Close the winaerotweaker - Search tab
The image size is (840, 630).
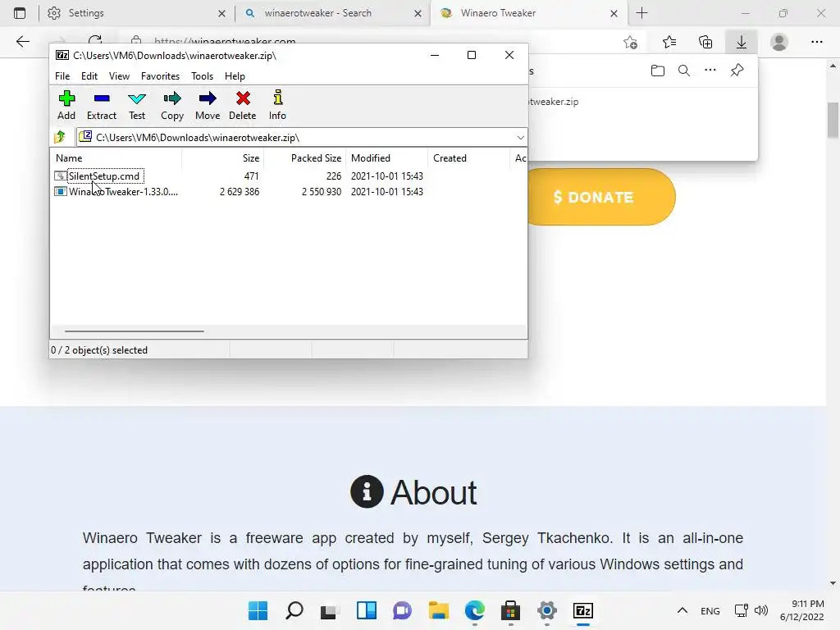click(x=418, y=13)
